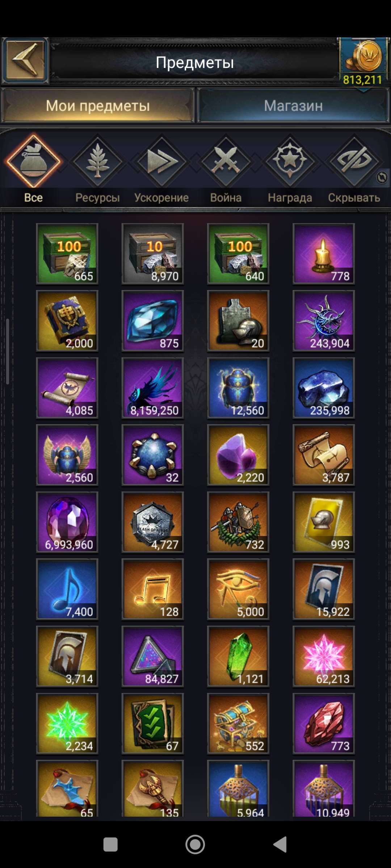Click the inventory scrollbar on left edge

[7, 351]
